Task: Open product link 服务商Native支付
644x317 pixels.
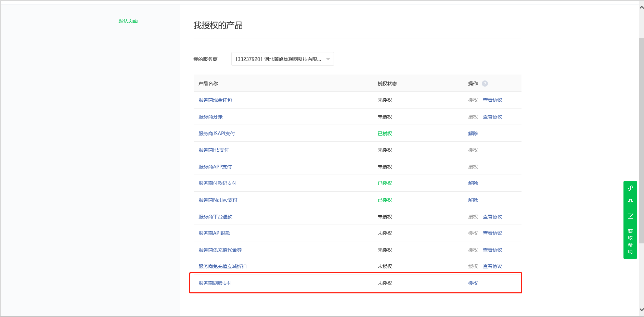Action: 218,200
